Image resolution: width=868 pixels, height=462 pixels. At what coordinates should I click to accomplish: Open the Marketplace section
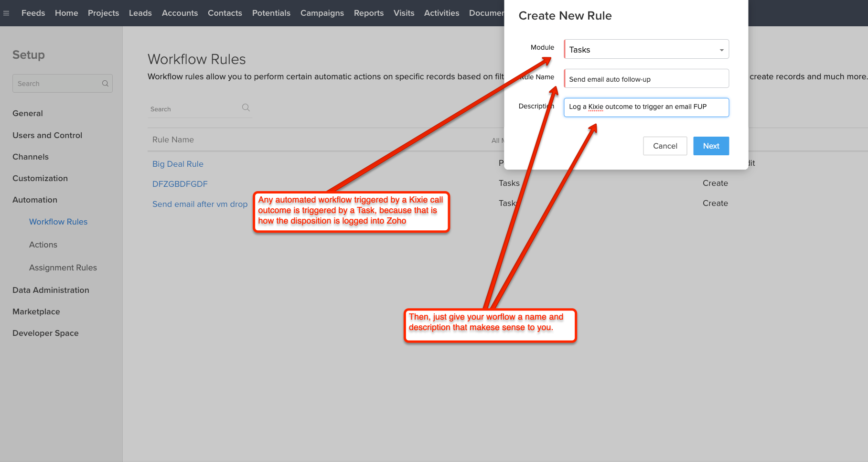tap(36, 312)
